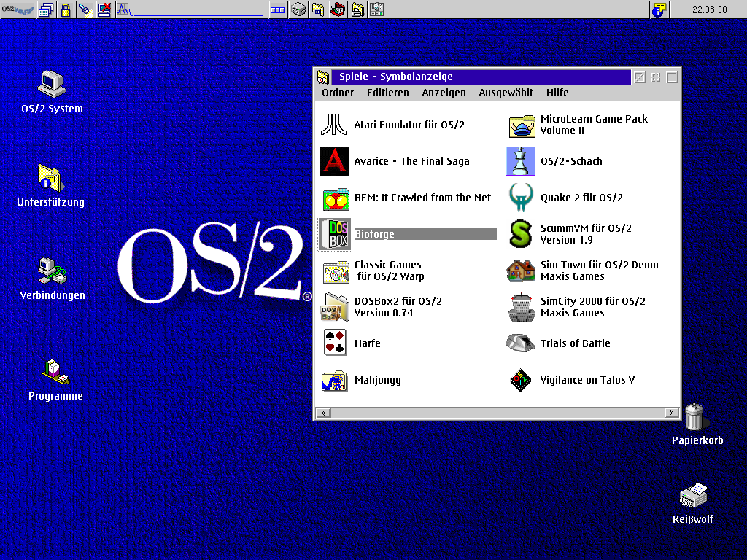This screenshot has width=747, height=560.
Task: Click the shutdown icon with red X
Action: coord(105,9)
